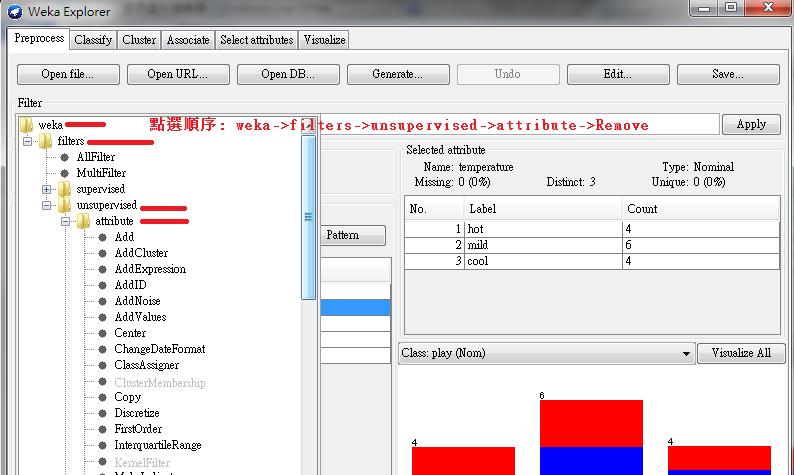
Task: Click the supervised folder icon
Action: pos(64,189)
